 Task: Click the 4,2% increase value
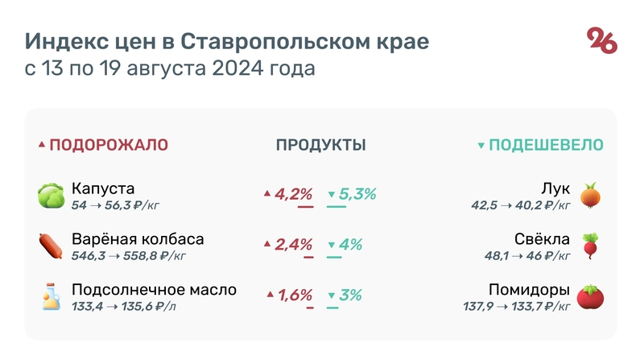point(293,194)
